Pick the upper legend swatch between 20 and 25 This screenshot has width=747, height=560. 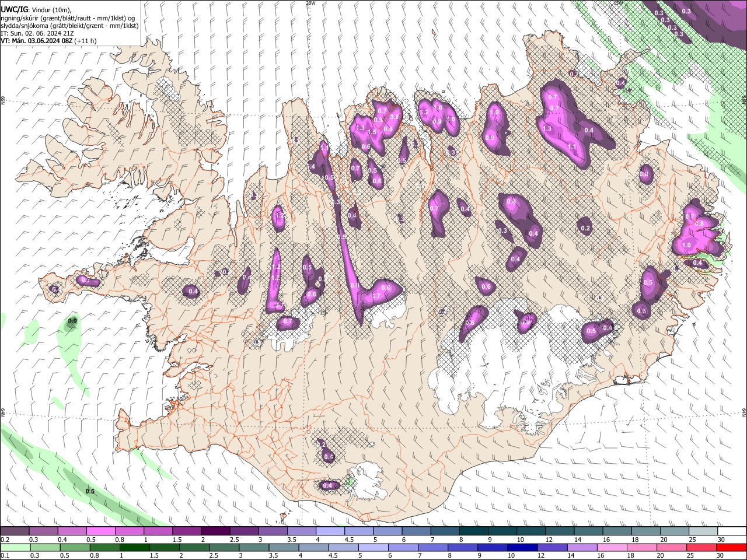pos(675,531)
